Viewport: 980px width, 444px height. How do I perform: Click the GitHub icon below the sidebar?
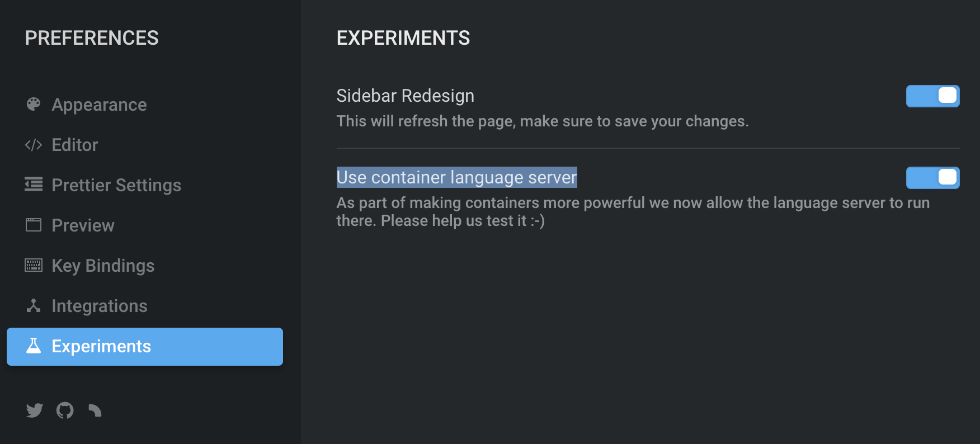tap(65, 410)
